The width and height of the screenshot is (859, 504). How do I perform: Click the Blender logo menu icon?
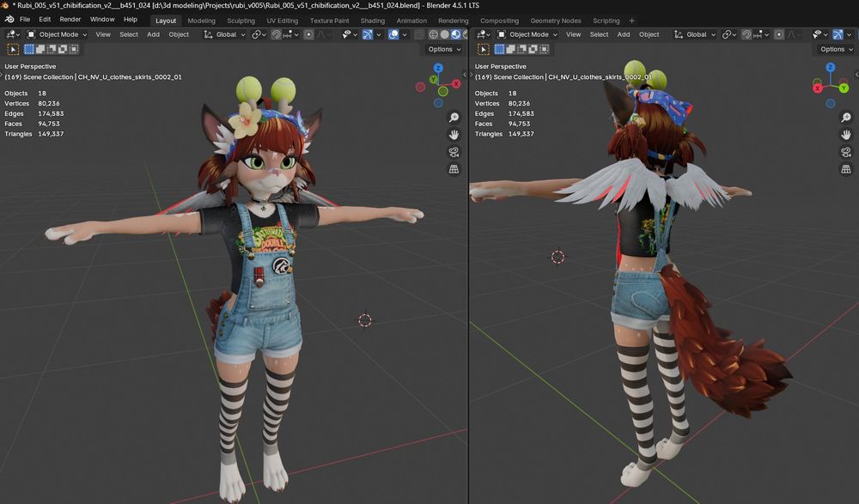coord(9,19)
